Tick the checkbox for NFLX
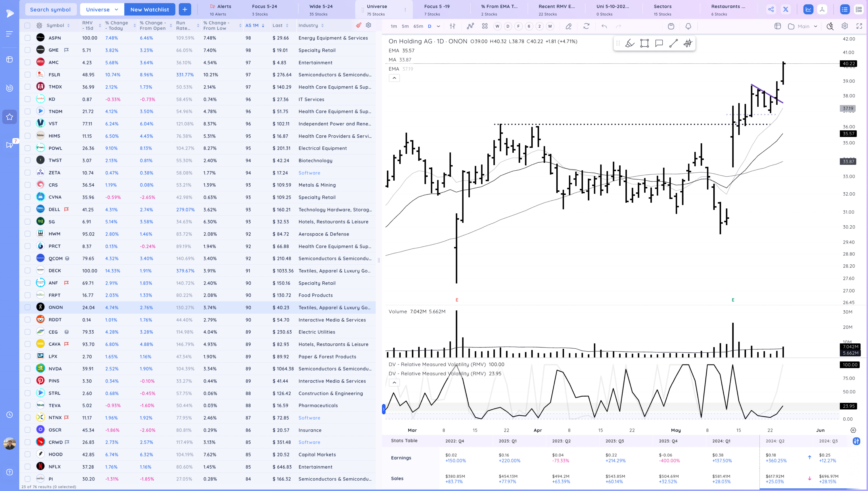The width and height of the screenshot is (868, 491). point(27,467)
